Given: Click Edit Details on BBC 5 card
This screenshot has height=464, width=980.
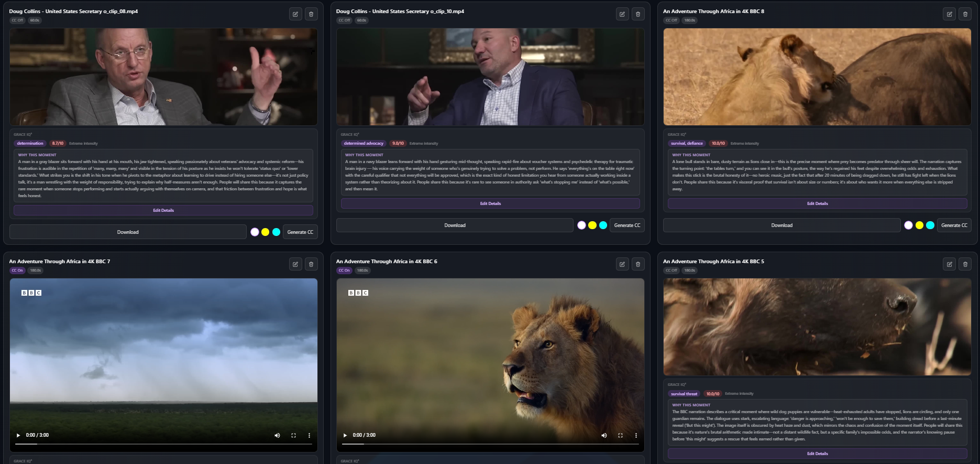Looking at the screenshot, I should point(817,454).
